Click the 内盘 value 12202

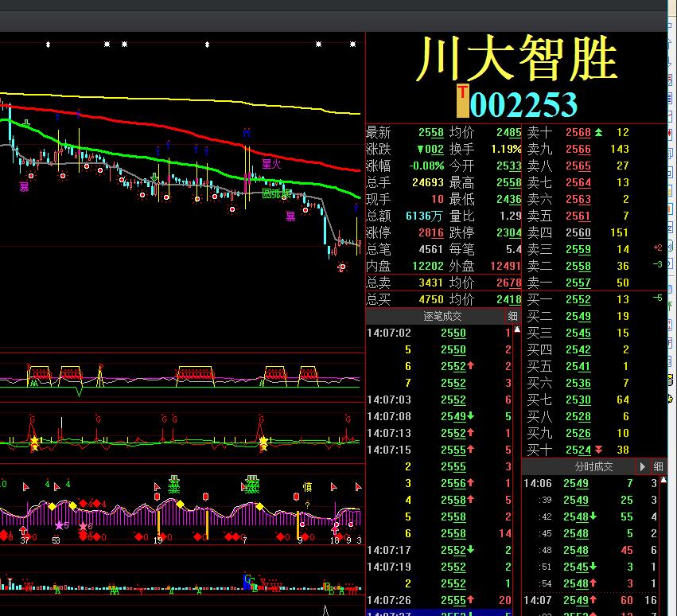[428, 266]
